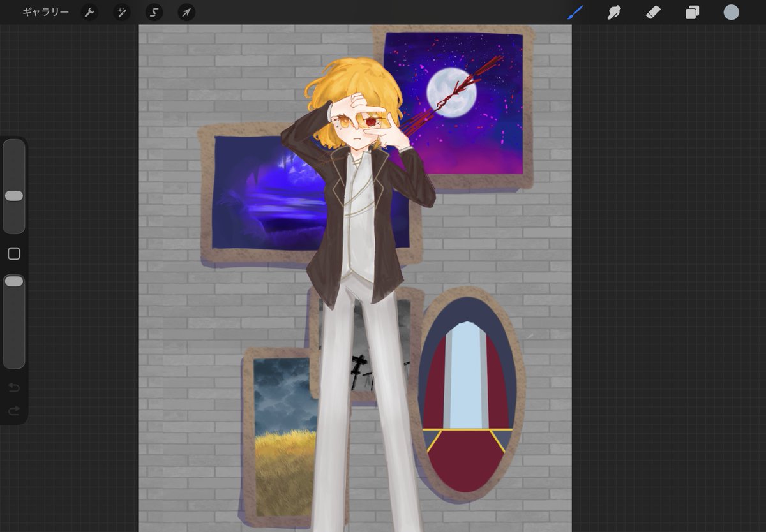Open the Actions wrench menu
766x532 pixels.
click(x=89, y=12)
